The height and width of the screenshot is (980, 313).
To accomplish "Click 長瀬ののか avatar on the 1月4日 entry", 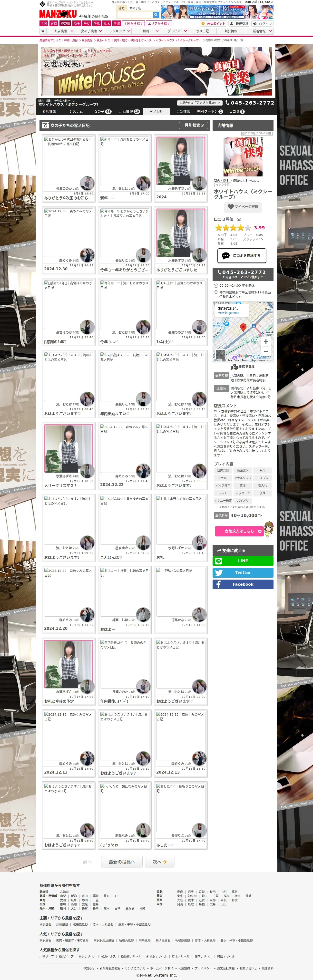I will (87, 184).
